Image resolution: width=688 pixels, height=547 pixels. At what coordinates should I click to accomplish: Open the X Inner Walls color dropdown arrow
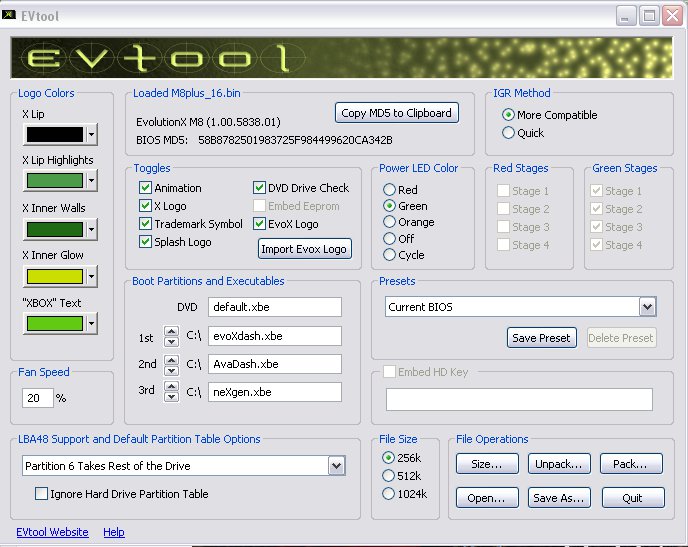coord(91,229)
